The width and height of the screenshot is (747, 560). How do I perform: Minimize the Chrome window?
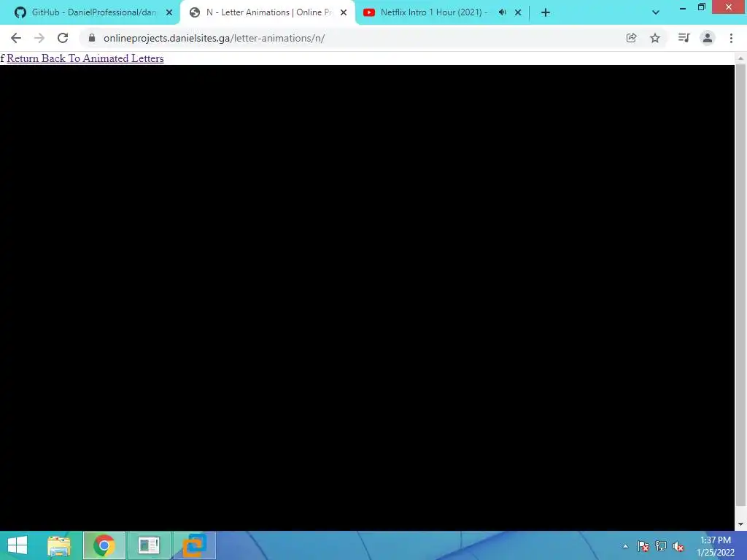coord(683,7)
